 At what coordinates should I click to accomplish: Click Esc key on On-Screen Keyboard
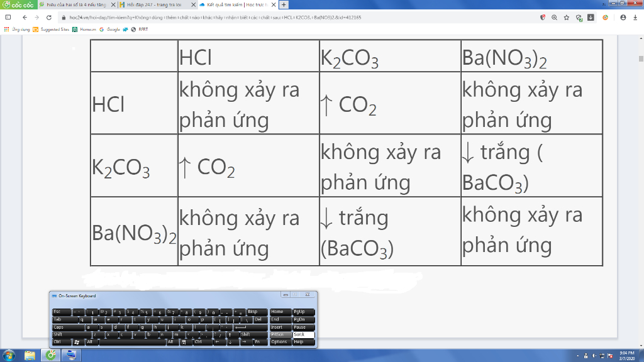pyautogui.click(x=62, y=312)
